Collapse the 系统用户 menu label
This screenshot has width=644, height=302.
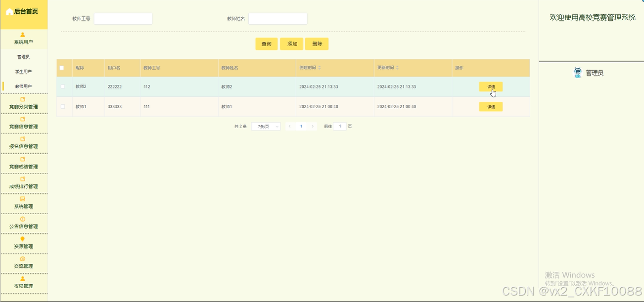[23, 42]
